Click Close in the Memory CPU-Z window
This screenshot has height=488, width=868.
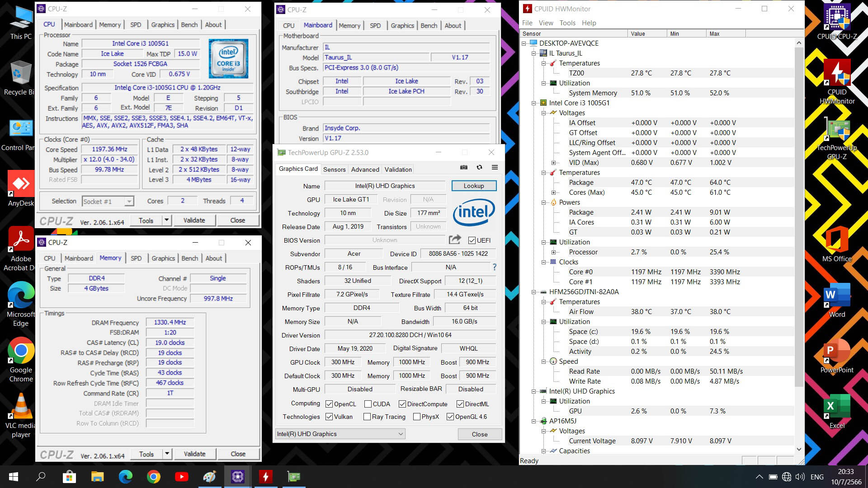(x=238, y=454)
